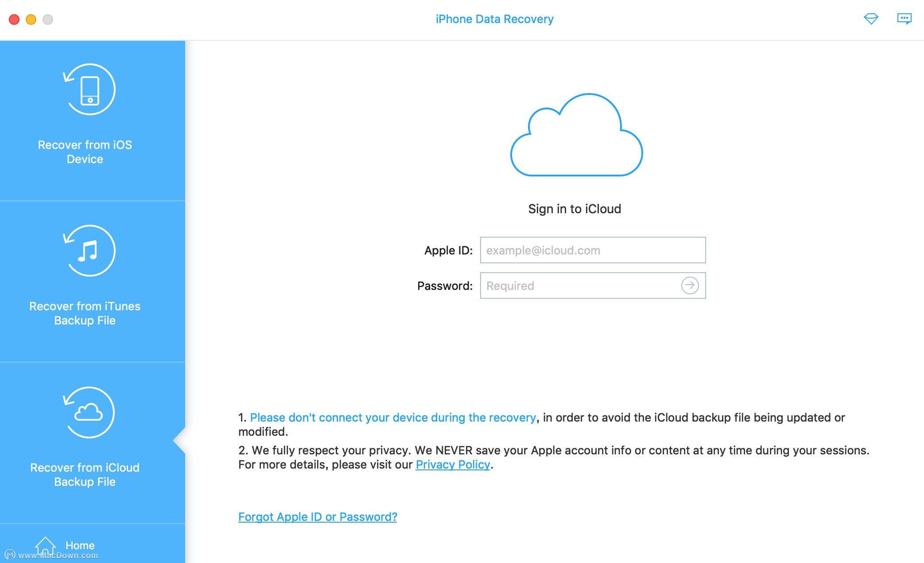Close the iPhone Data Recovery window

(14, 20)
